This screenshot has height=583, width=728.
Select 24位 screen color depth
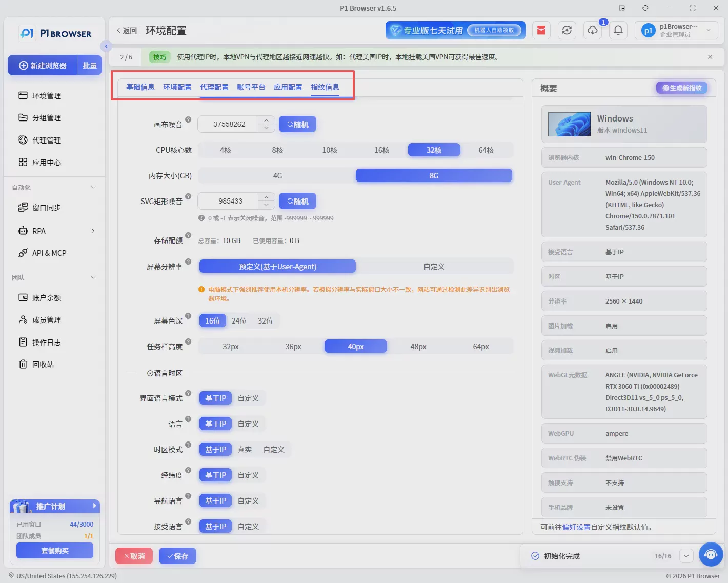coord(239,321)
